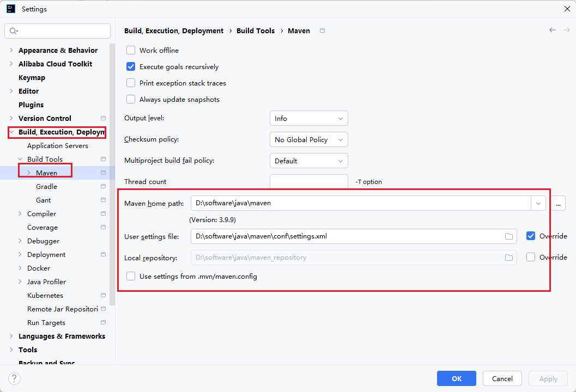Expand the Maven tree node

[29, 173]
